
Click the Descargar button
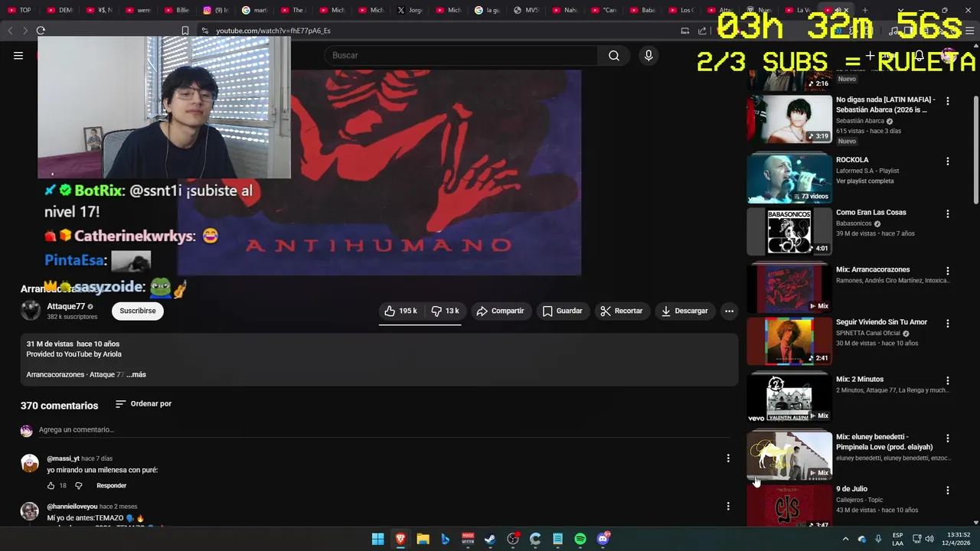684,311
